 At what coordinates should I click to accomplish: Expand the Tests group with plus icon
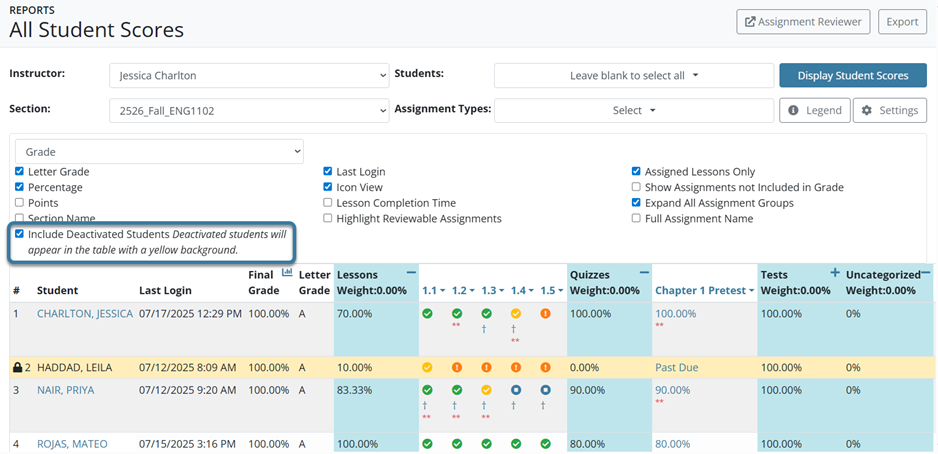tap(835, 272)
